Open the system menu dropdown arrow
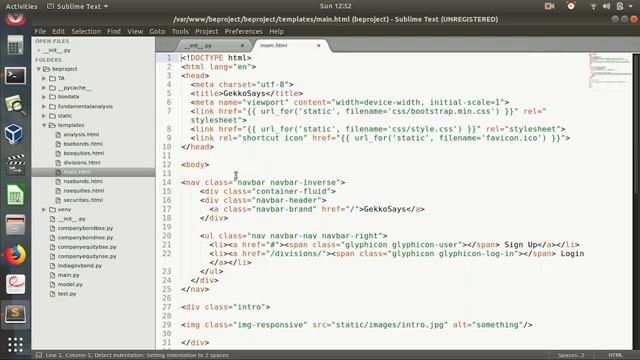The width and height of the screenshot is (640, 360). [x=631, y=6]
